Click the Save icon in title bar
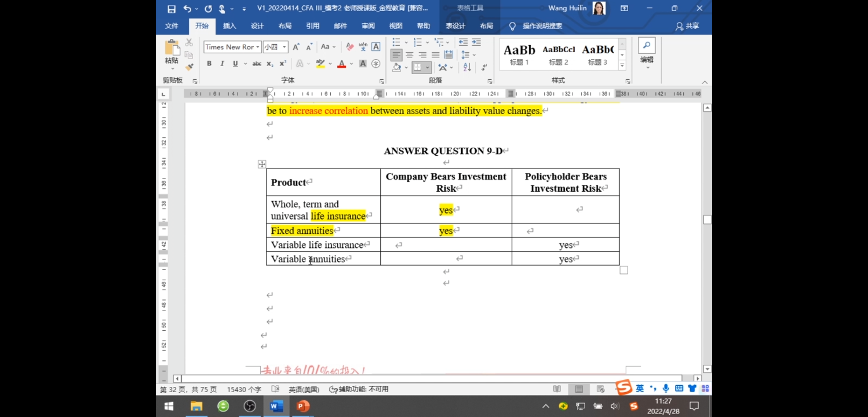 (x=171, y=9)
